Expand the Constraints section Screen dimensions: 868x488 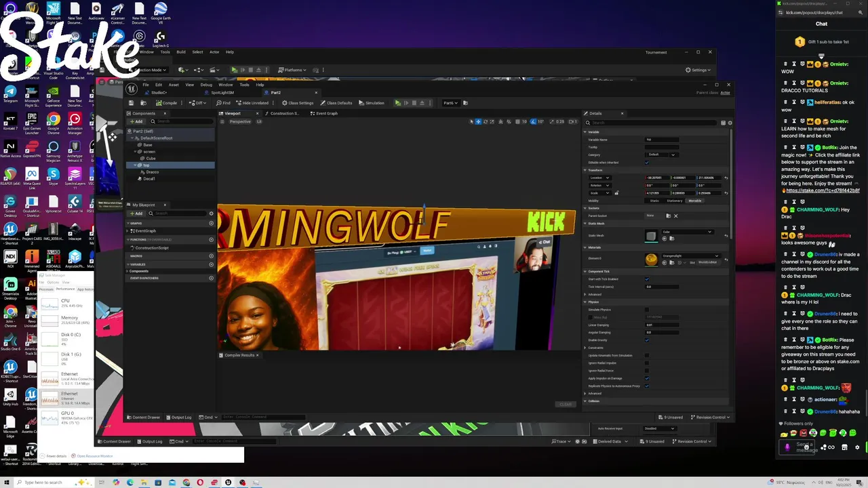coord(585,348)
